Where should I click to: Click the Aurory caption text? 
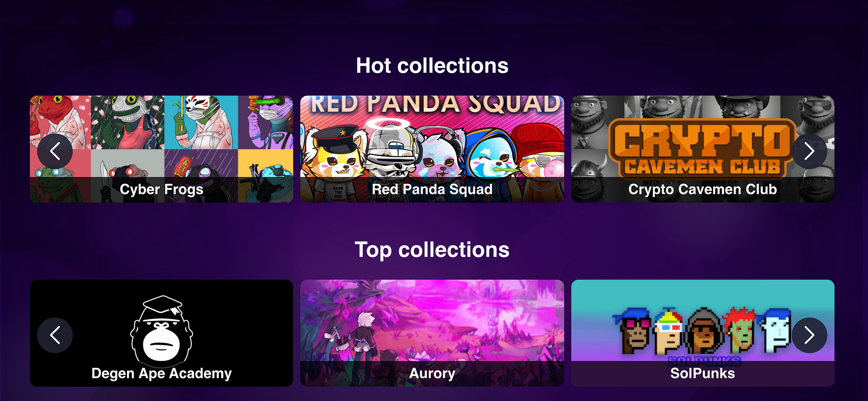432,374
